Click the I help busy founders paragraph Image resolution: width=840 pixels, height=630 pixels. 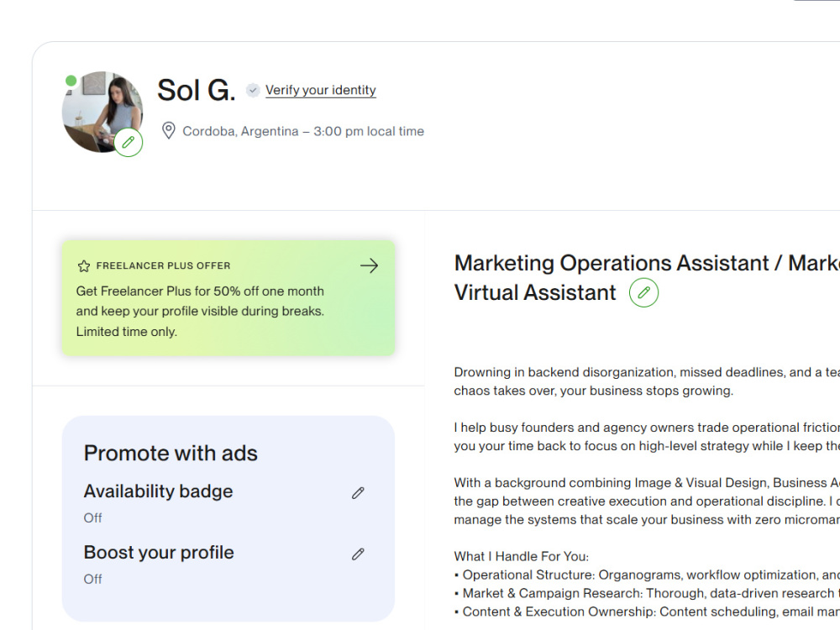pos(647,437)
